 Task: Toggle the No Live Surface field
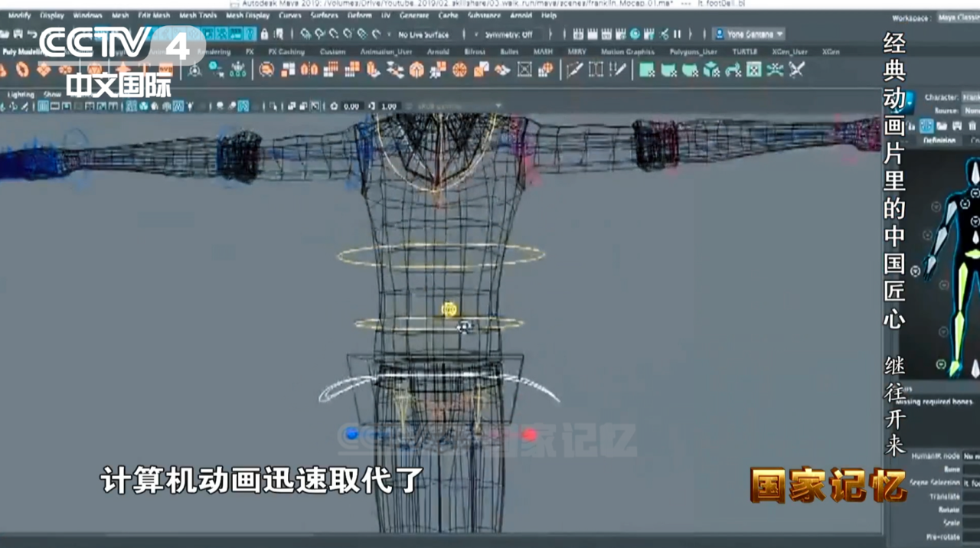coord(423,34)
